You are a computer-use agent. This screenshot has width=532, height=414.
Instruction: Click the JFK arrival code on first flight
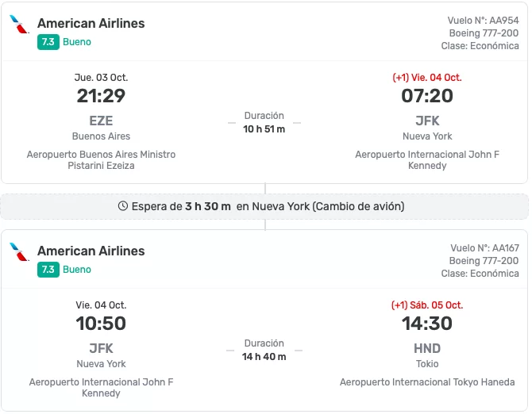click(x=427, y=121)
